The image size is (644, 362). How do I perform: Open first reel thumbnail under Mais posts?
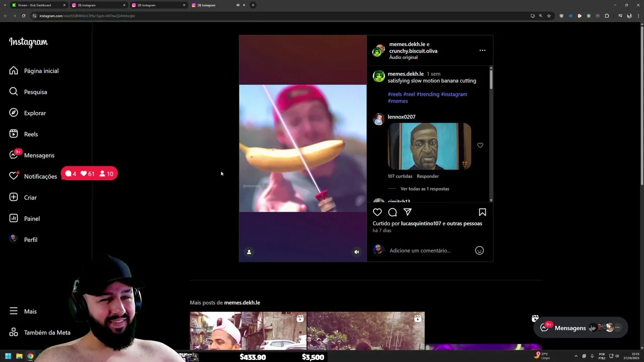(248, 331)
